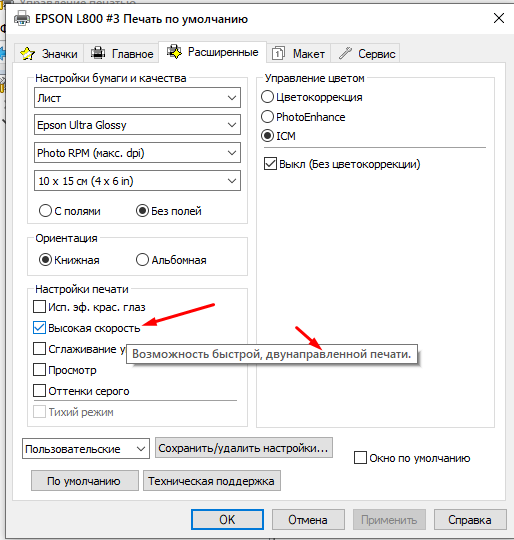
Task: Click Сохранить/удалить настройки button
Action: tap(244, 448)
